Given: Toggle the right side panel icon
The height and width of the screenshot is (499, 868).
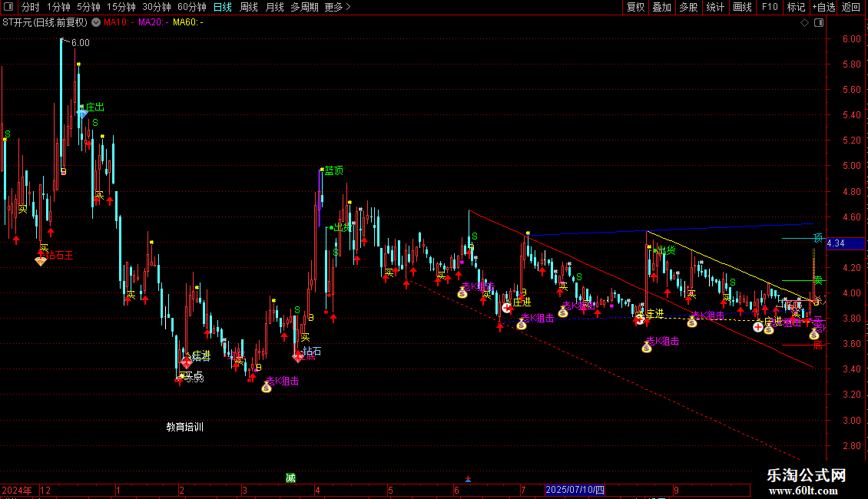Looking at the screenshot, I should point(819,23).
